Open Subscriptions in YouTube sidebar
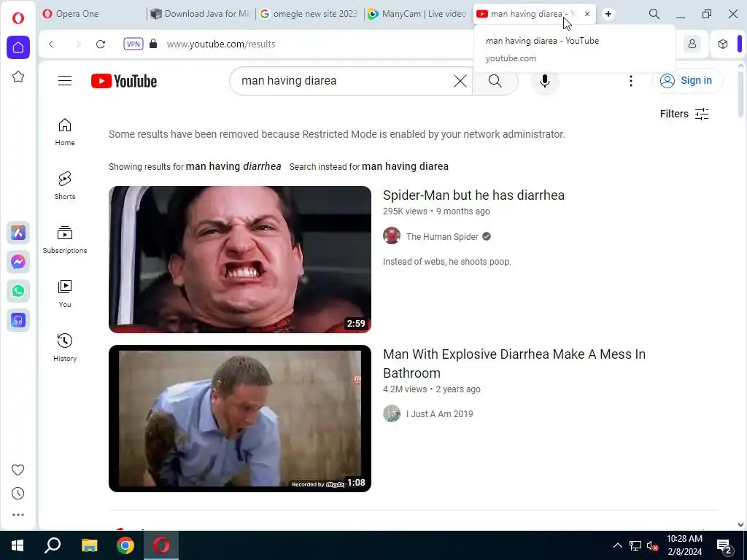This screenshot has height=560, width=747. coord(65,239)
